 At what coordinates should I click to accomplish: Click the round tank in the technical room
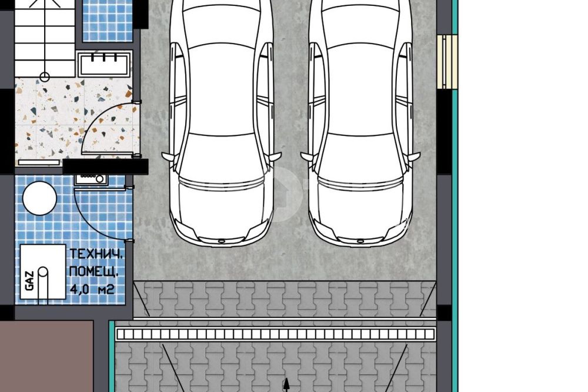(x=39, y=198)
